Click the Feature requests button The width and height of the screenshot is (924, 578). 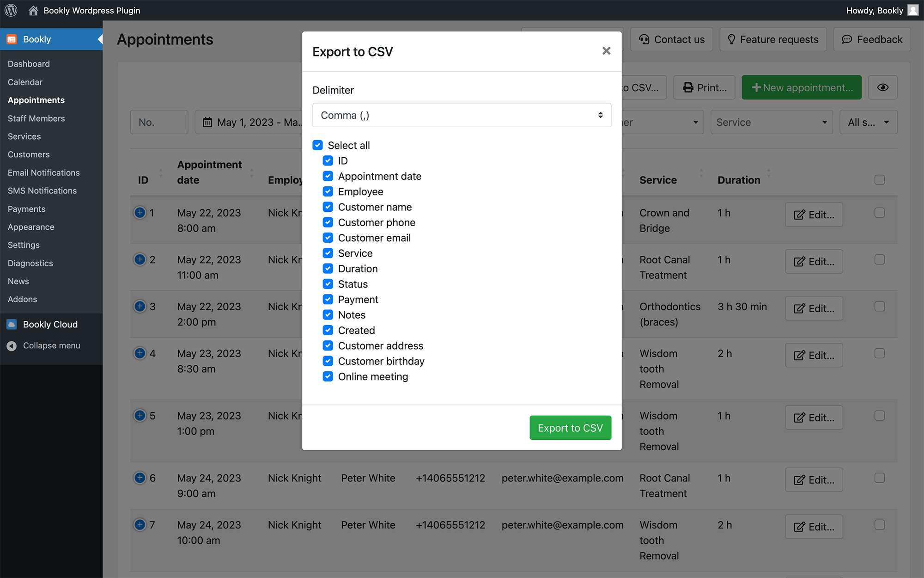coord(773,39)
